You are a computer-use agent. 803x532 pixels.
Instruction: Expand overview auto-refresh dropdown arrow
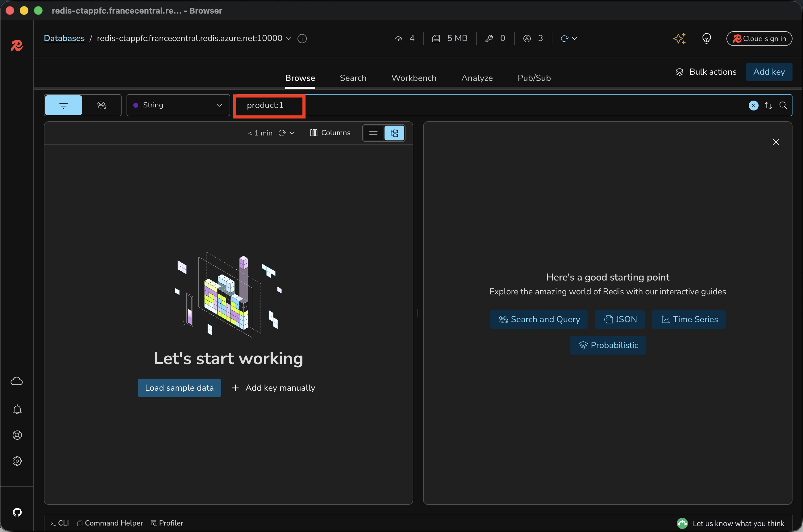574,39
